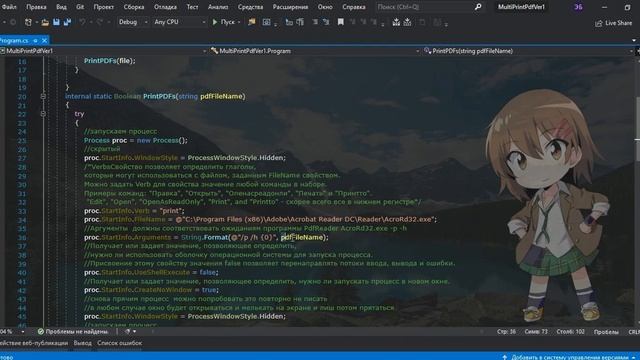Click the open file folder icon

click(x=45, y=22)
